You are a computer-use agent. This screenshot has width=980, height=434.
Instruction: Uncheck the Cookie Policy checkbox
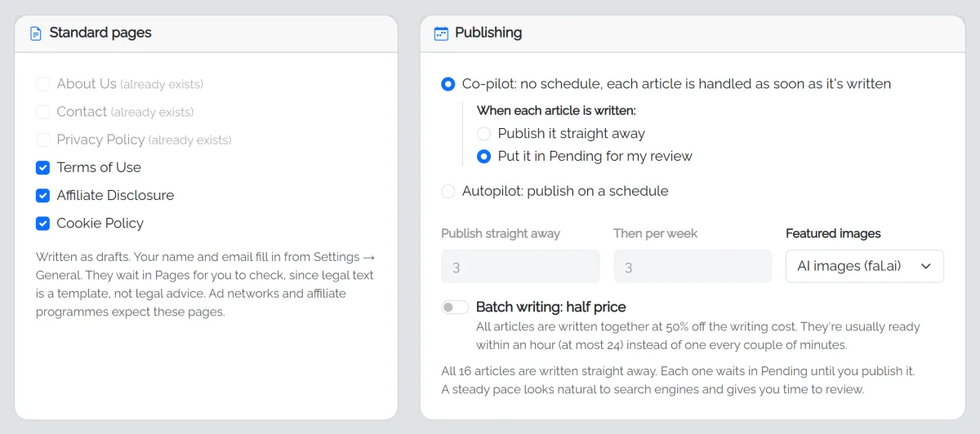[43, 223]
